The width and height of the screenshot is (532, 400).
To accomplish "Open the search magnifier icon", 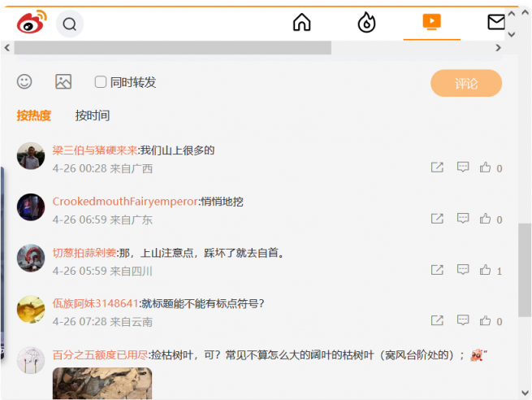I will [x=70, y=24].
